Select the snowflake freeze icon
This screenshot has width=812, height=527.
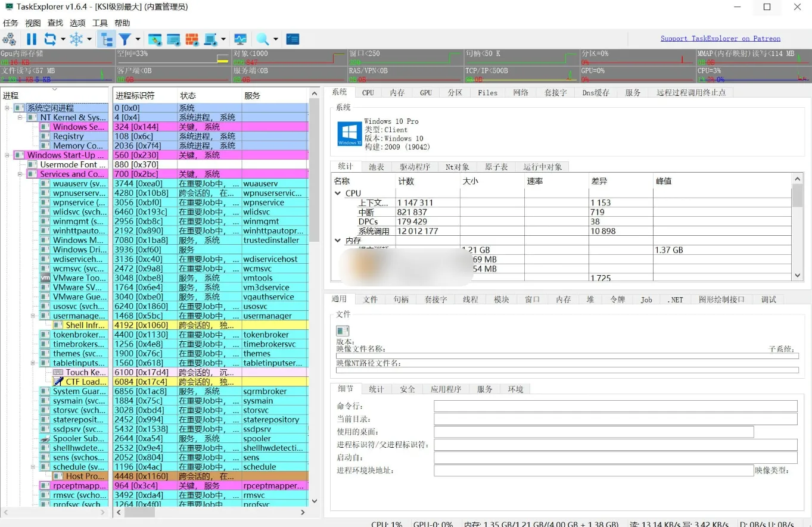point(76,38)
